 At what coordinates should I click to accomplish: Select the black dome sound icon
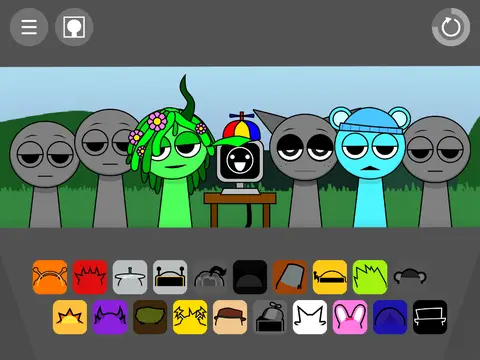click(x=250, y=277)
